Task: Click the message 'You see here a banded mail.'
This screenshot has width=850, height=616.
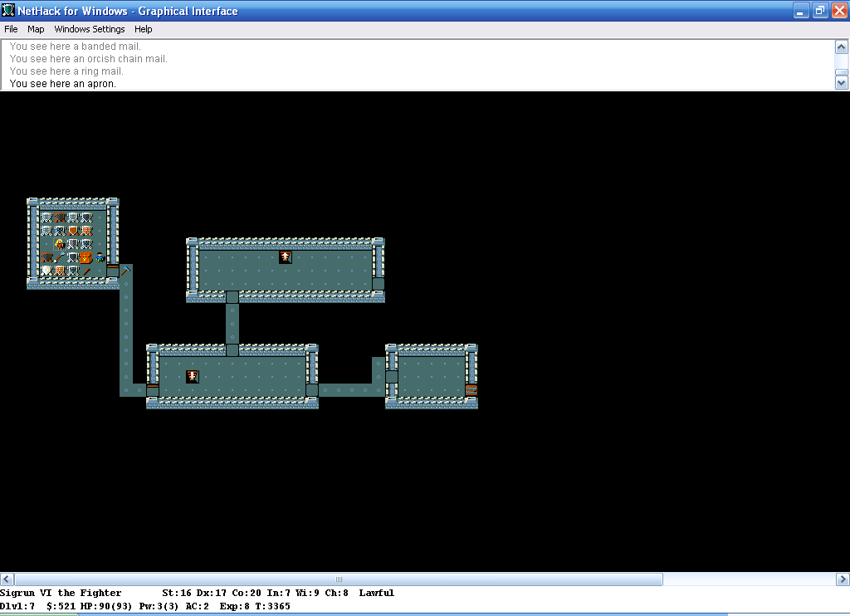Action: tap(75, 46)
